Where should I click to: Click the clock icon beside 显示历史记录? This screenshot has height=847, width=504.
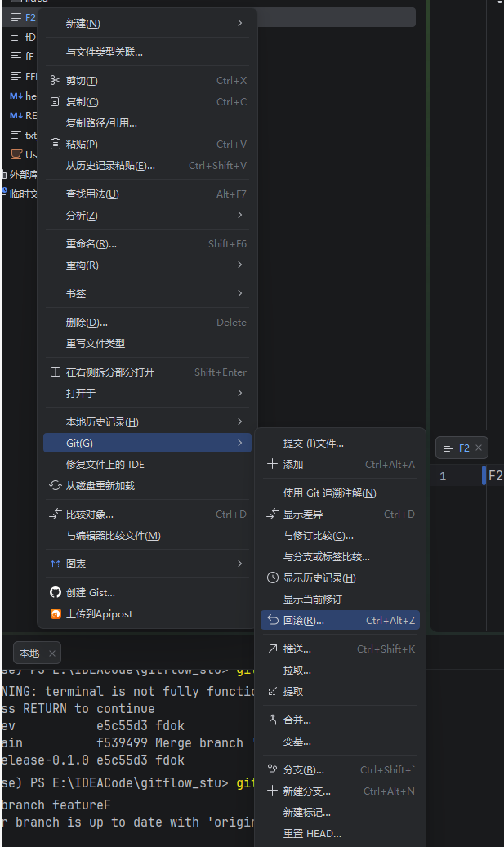click(273, 578)
